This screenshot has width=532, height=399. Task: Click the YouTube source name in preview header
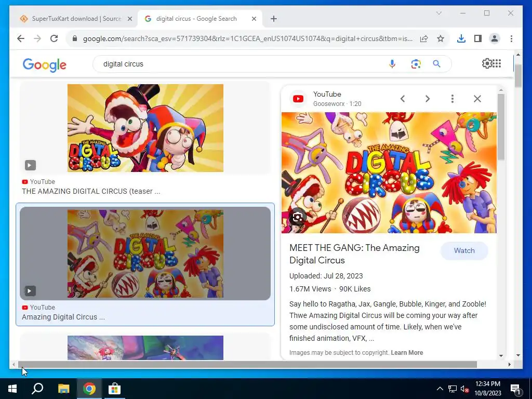click(327, 95)
